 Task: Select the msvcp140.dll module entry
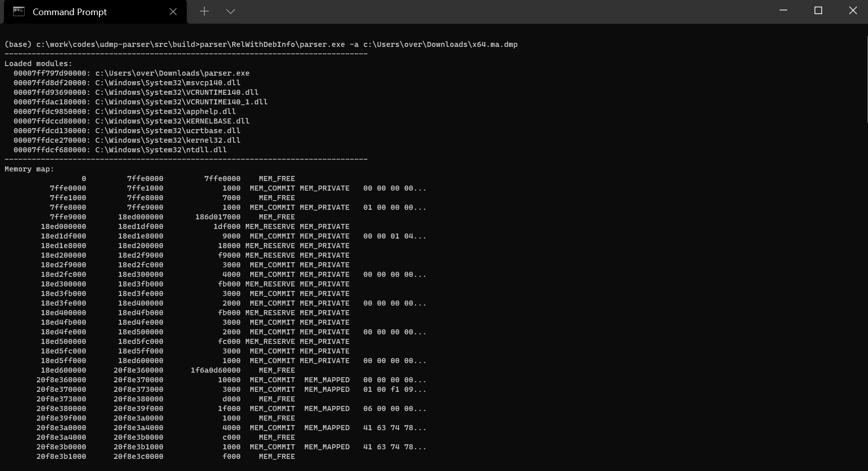tap(167, 83)
